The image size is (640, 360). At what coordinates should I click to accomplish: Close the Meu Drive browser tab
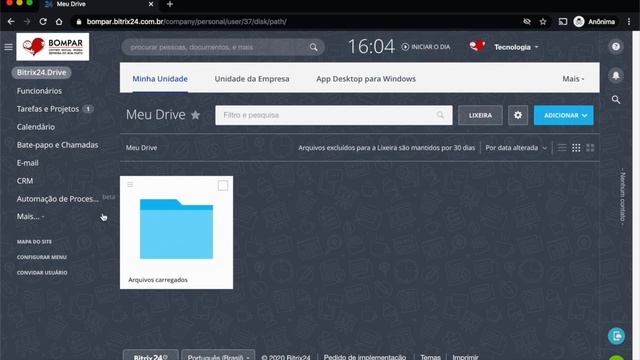[151, 4]
